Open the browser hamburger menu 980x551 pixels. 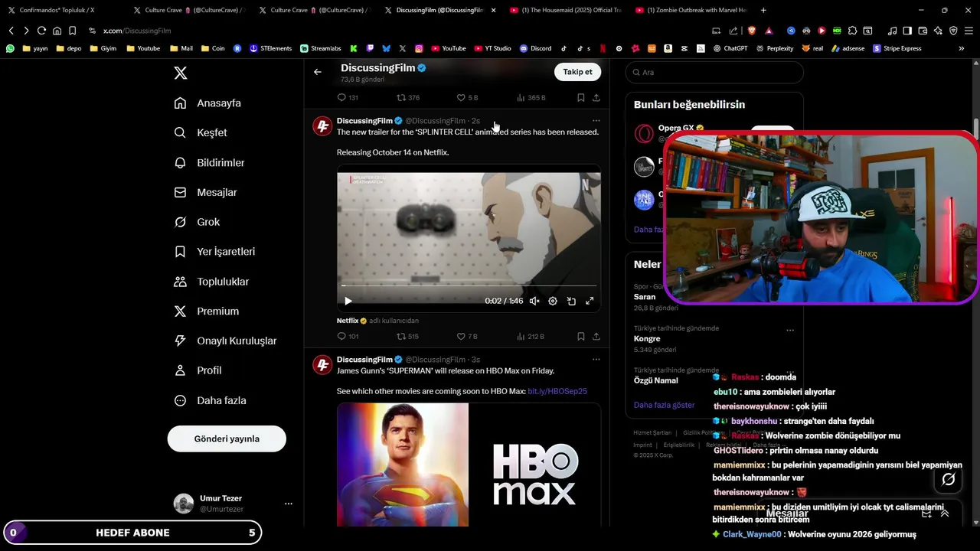(x=969, y=31)
